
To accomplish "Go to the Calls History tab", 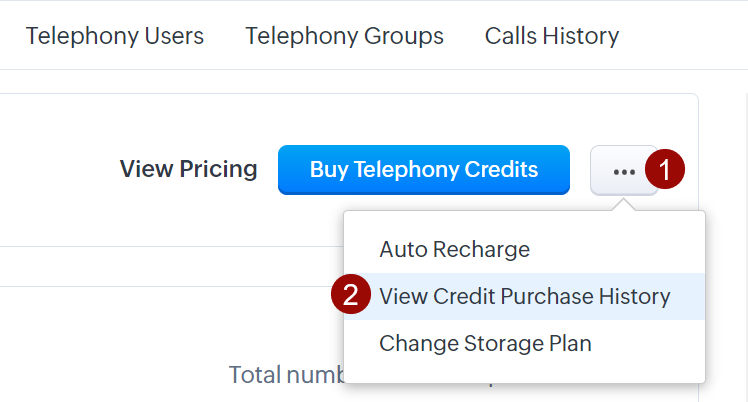I will [x=551, y=36].
